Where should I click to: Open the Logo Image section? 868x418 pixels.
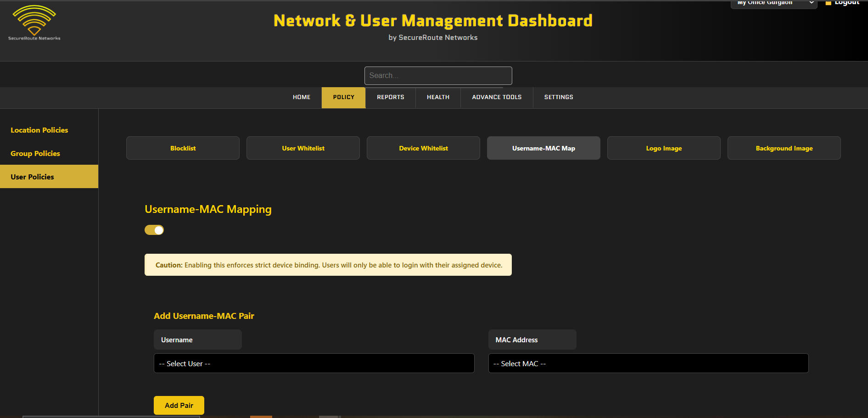click(x=663, y=148)
